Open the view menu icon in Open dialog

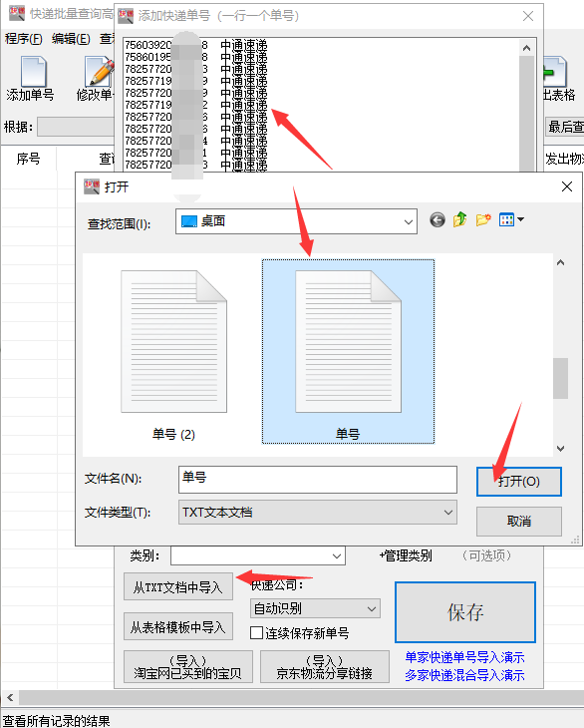(506, 219)
